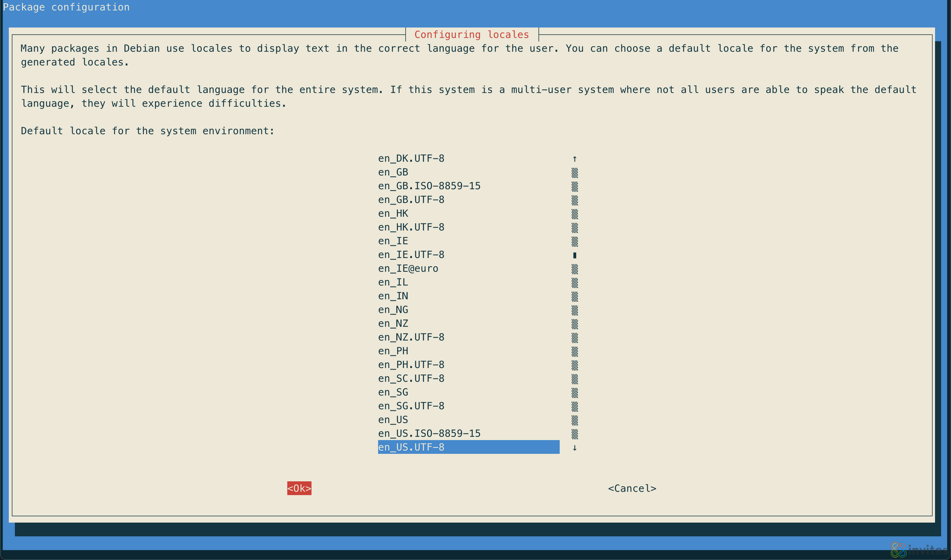This screenshot has height=560, width=951.
Task: Pick the en_NZ.UTF-8 entry
Action: coord(411,337)
